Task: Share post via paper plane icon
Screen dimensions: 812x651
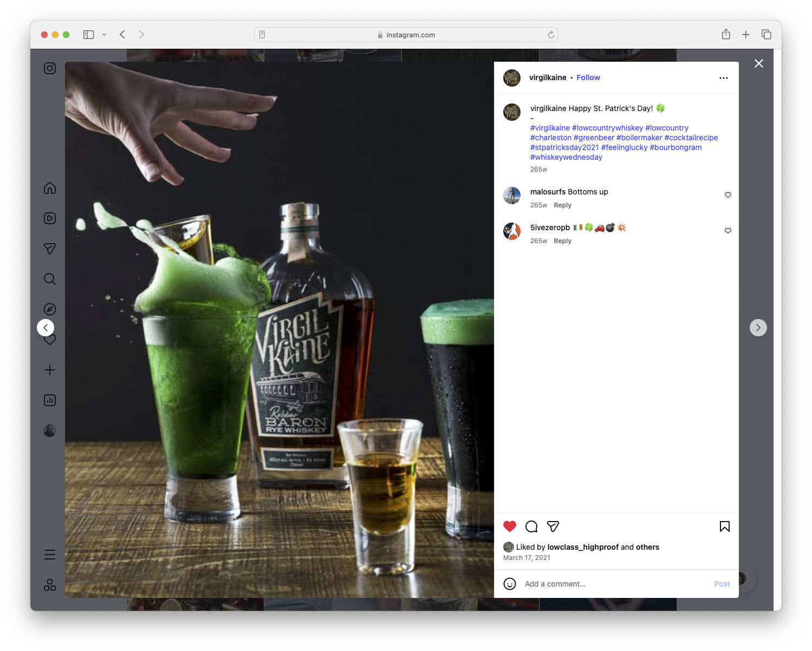Action: [553, 526]
